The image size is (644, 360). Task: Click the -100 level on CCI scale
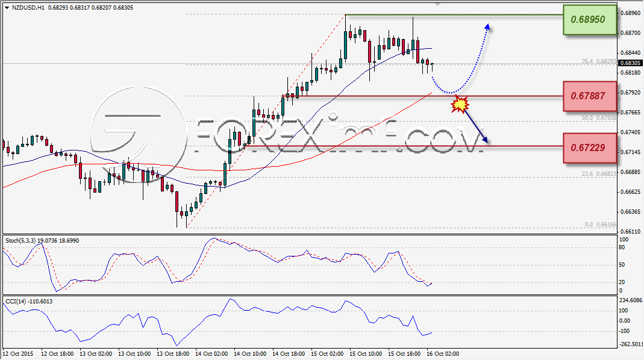coord(625,331)
